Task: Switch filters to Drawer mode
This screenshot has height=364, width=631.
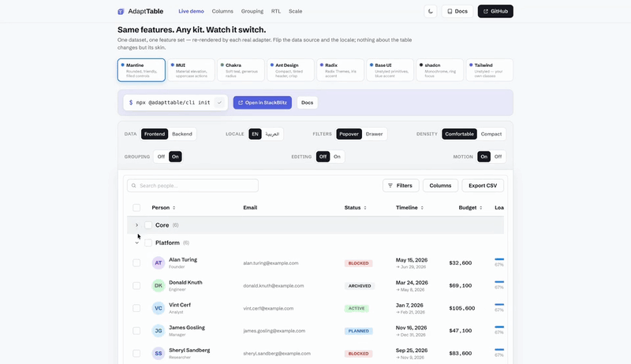Action: pos(374,134)
